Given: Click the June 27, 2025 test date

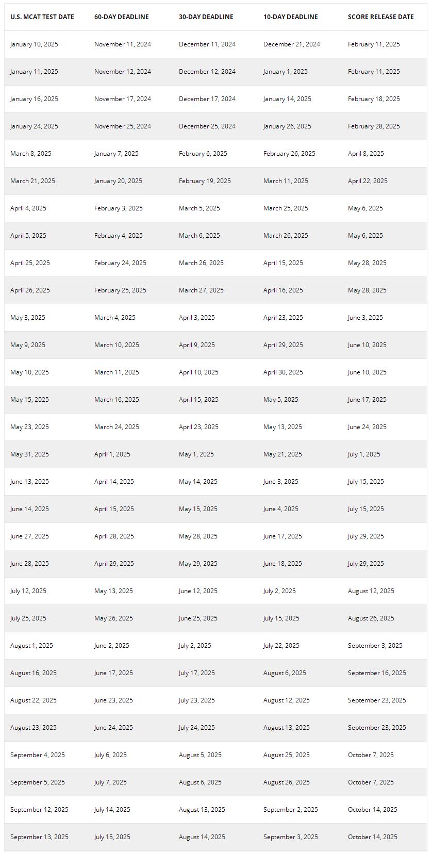Looking at the screenshot, I should (x=29, y=536).
